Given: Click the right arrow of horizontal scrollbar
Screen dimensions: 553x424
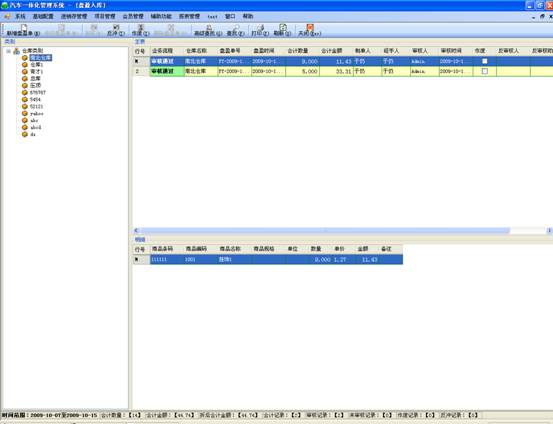Looking at the screenshot, I should pyautogui.click(x=549, y=230).
